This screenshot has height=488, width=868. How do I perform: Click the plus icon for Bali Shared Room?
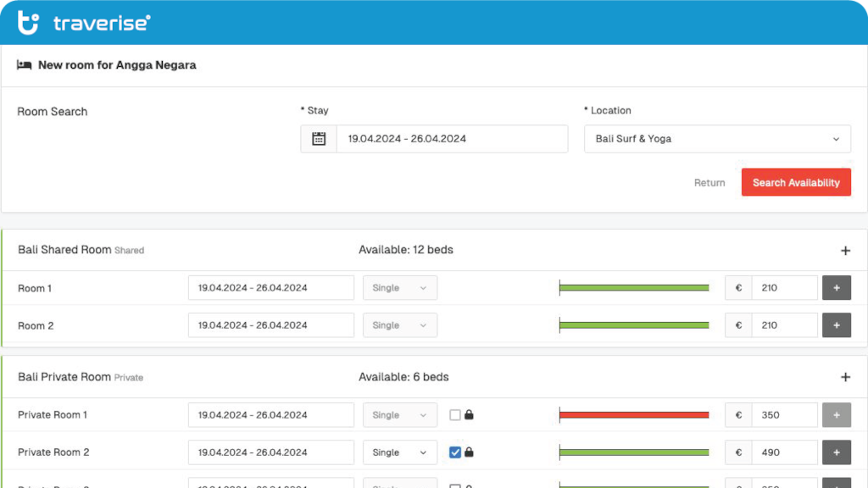click(844, 251)
